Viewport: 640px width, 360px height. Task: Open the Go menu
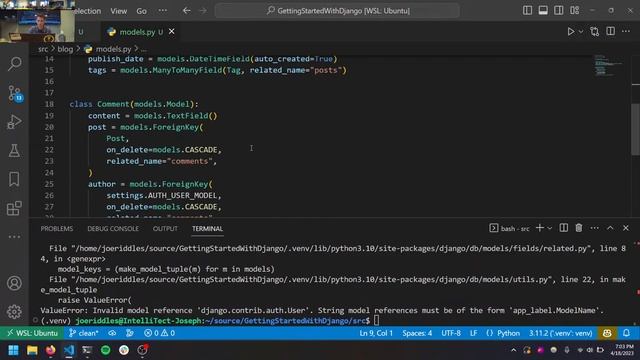tap(142, 11)
